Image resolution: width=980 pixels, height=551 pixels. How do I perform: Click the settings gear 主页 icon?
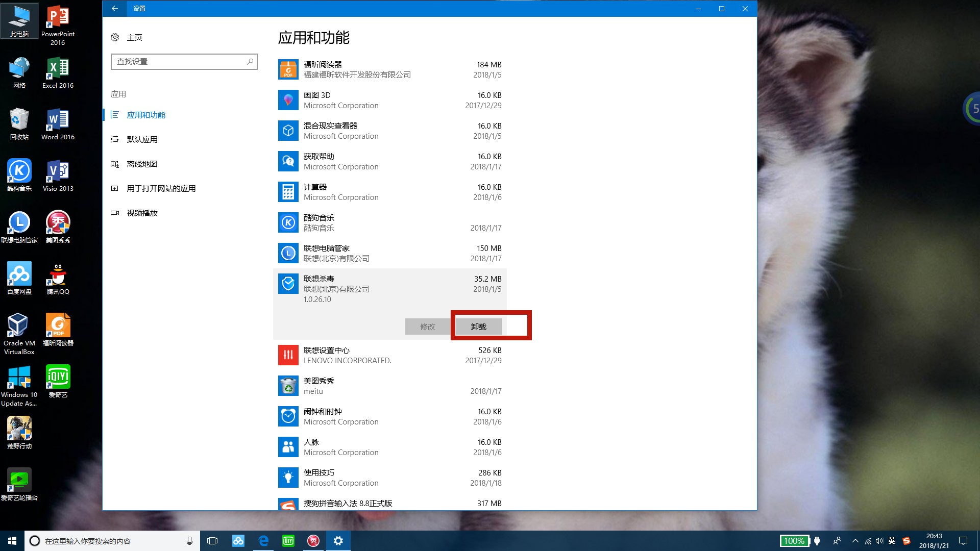115,37
